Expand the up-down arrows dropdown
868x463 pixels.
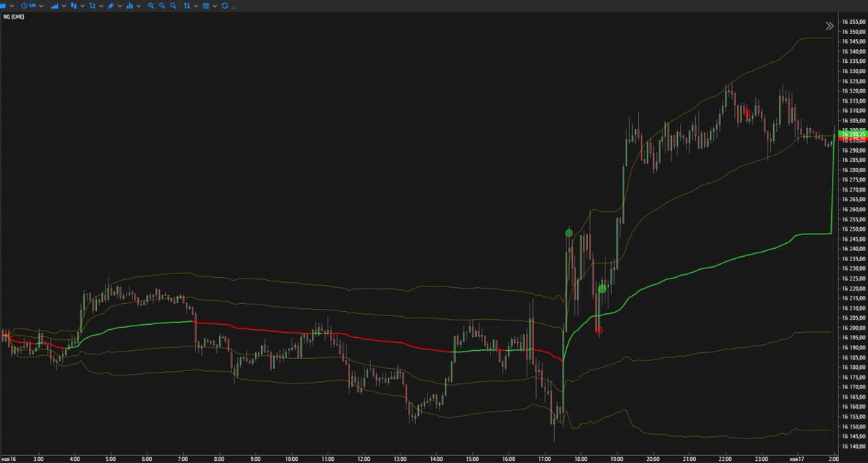click(196, 6)
